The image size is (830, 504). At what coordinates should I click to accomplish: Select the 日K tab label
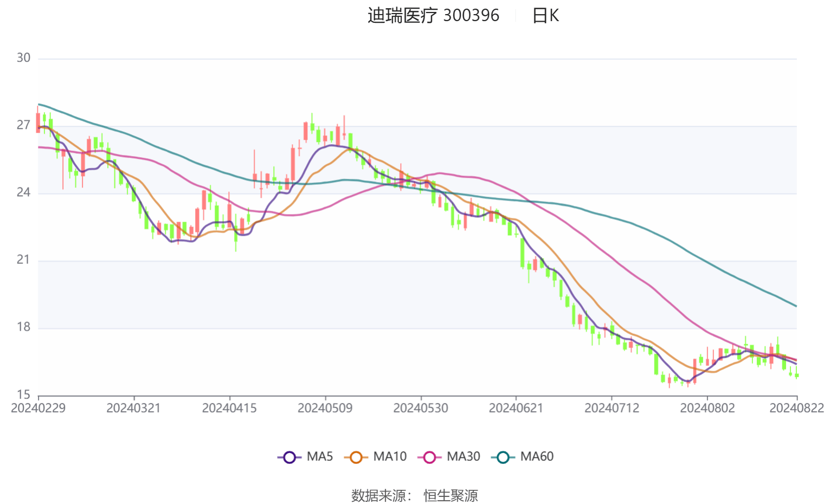click(546, 15)
